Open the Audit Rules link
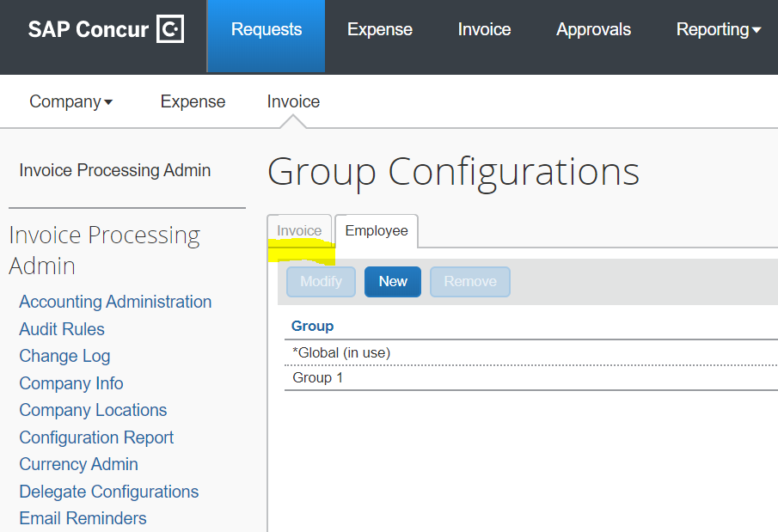Image resolution: width=778 pixels, height=532 pixels. coord(62,329)
